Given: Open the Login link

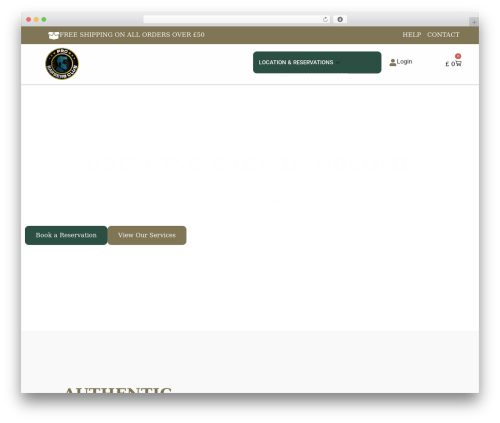Looking at the screenshot, I should (x=404, y=62).
